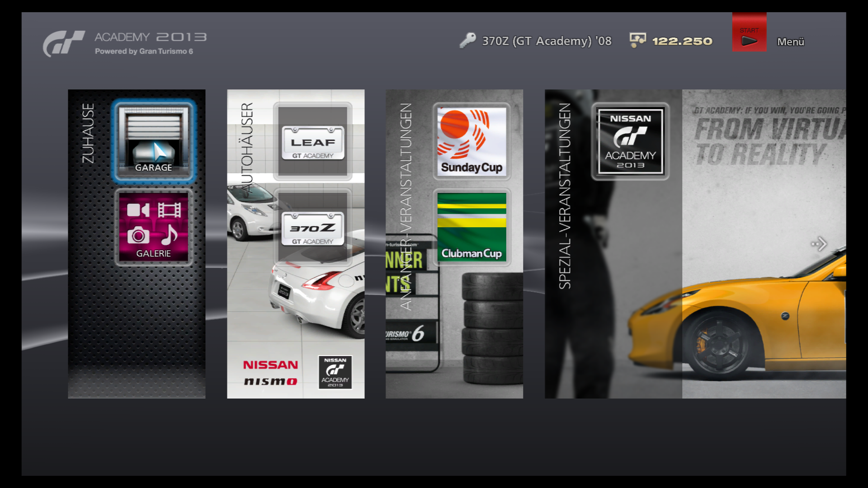This screenshot has width=868, height=488.
Task: Click the red Start button
Action: click(x=749, y=32)
